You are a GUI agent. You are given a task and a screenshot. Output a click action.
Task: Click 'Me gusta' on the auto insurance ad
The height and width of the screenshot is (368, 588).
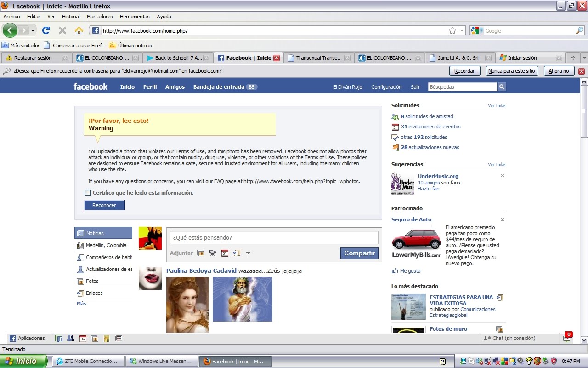click(410, 271)
